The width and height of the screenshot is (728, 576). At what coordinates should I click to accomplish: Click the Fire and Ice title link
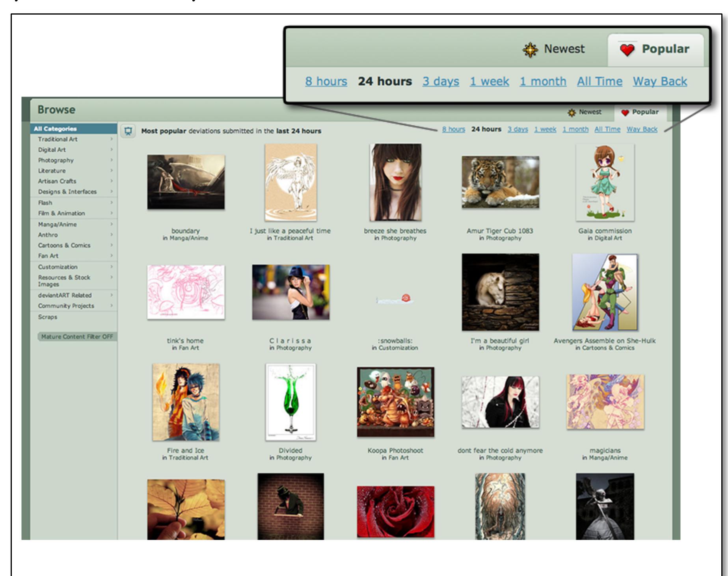click(x=185, y=450)
